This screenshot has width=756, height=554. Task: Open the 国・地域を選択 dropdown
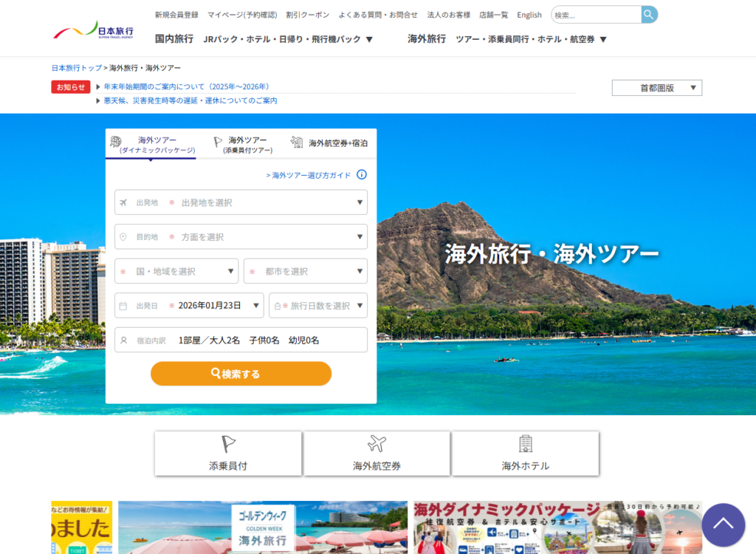click(x=176, y=271)
